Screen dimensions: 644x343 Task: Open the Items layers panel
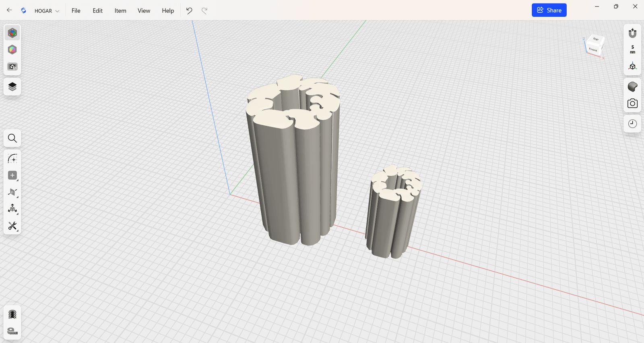pos(12,87)
